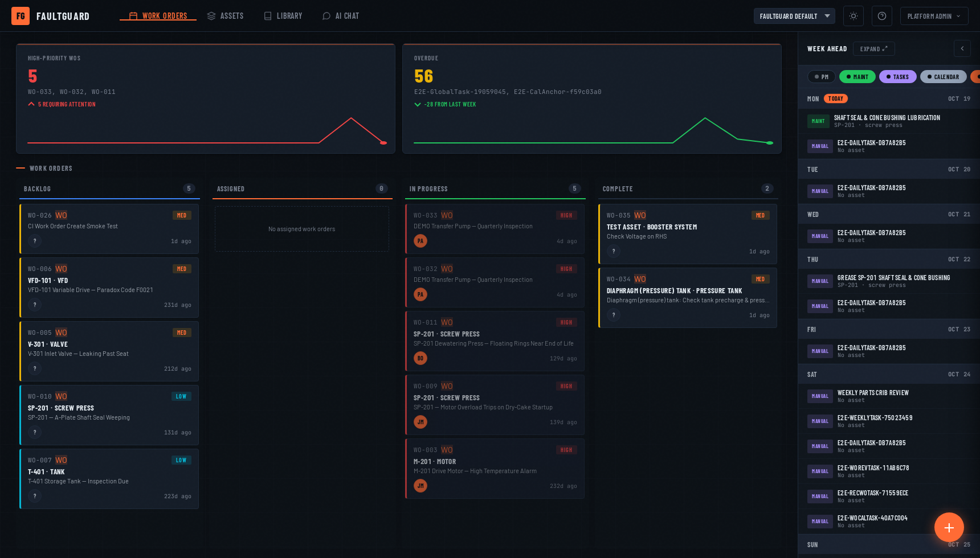Click the Backlog column count badge
Image resolution: width=980 pixels, height=558 pixels.
[x=189, y=188]
